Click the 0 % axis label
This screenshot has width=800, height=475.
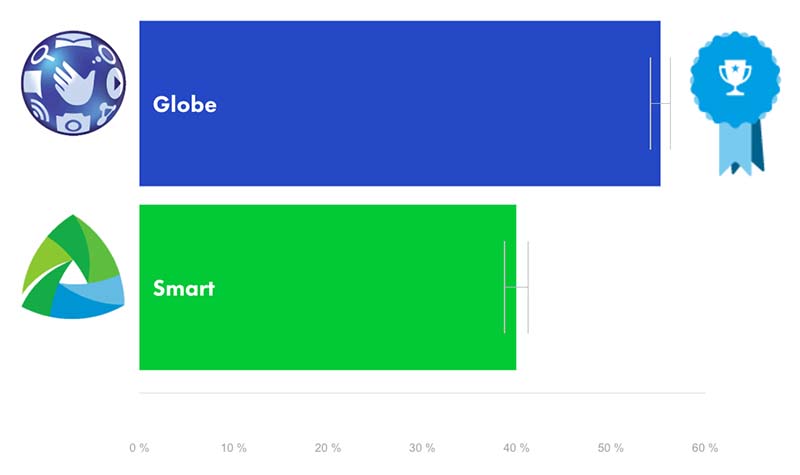(139, 448)
